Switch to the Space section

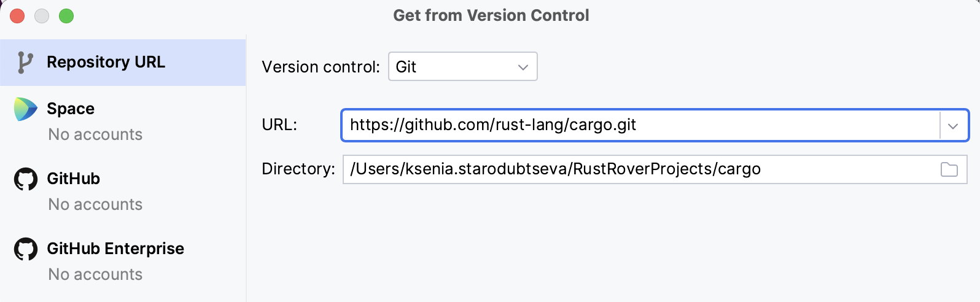tap(71, 109)
